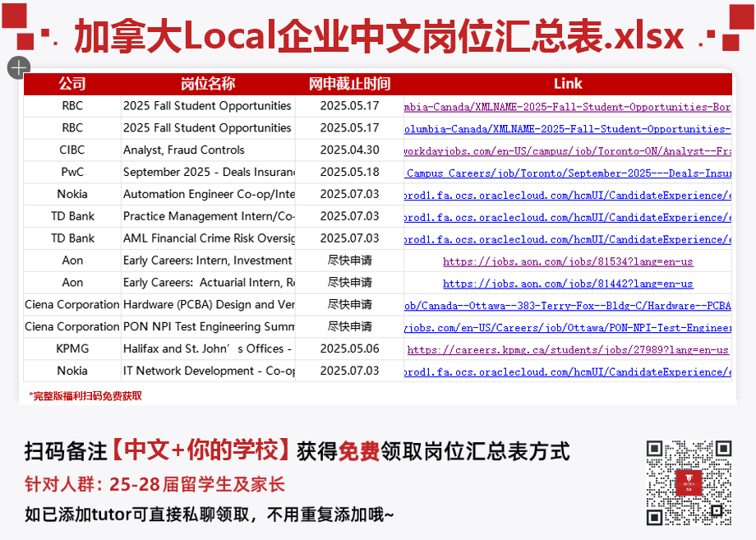Screen dimensions: 756x540
Task: Select the Nokia cell beside Automation Engineer
Action: tap(72, 194)
